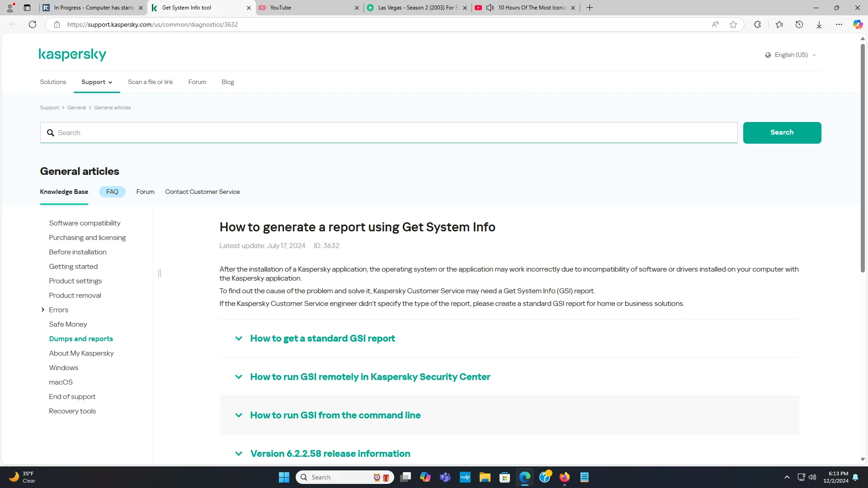Open the Downloads icon

[x=819, y=24]
